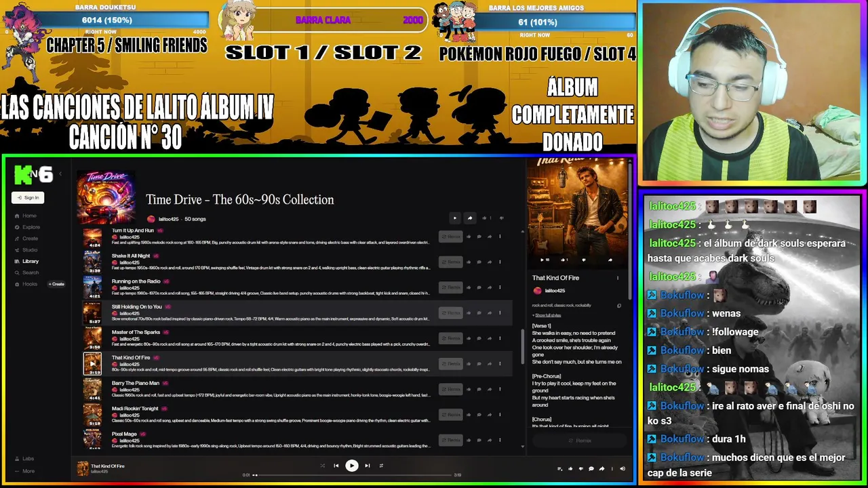Click Remix on Master of The Sparks

pyautogui.click(x=450, y=338)
